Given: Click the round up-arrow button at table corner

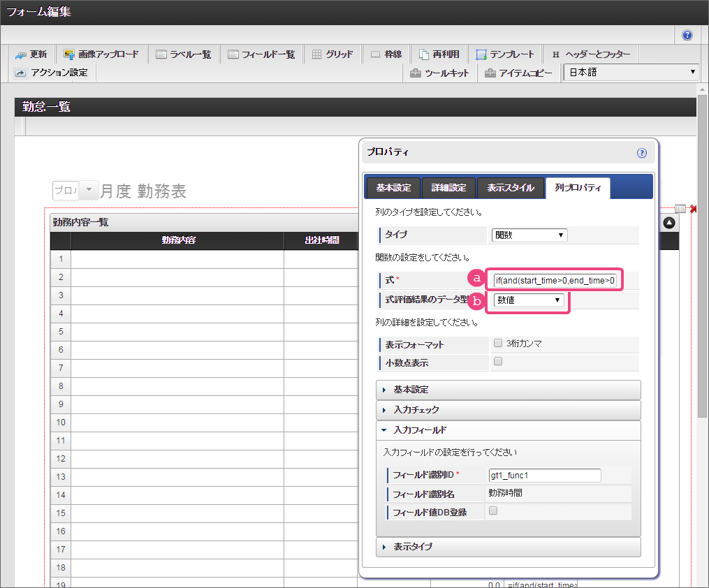Looking at the screenshot, I should pyautogui.click(x=669, y=223).
